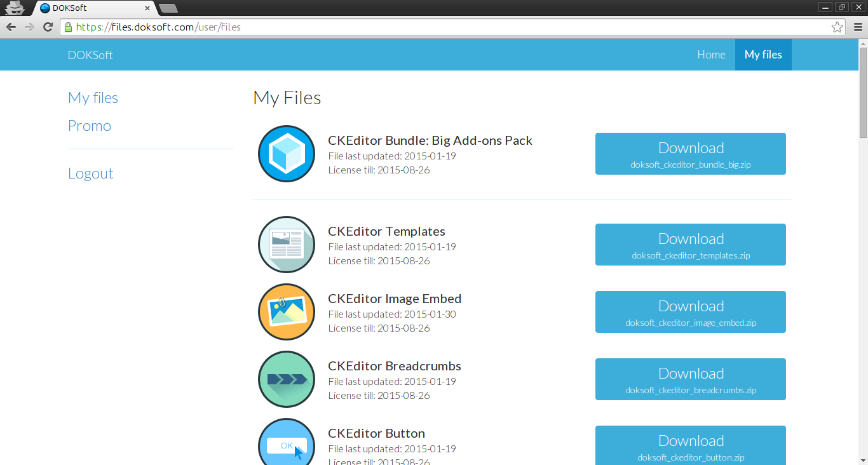The height and width of the screenshot is (465, 868).
Task: Click the address bar URL field
Action: click(x=445, y=27)
